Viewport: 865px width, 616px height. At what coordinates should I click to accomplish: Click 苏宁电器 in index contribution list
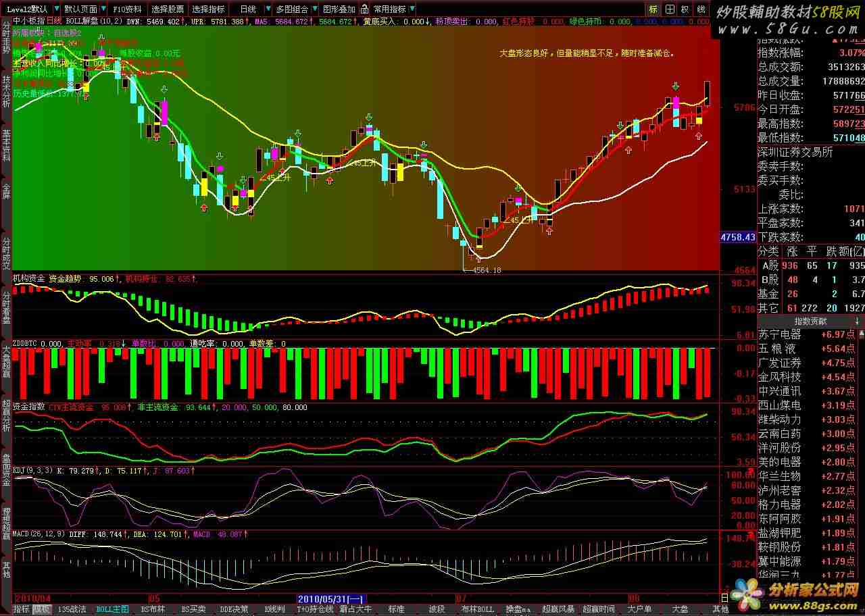[779, 334]
